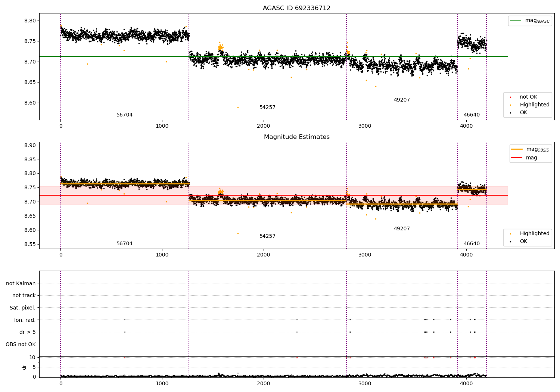Click the 8.60 tick label on the top plot
Image resolution: width=560 pixels, height=392 pixels.
[x=30, y=103]
